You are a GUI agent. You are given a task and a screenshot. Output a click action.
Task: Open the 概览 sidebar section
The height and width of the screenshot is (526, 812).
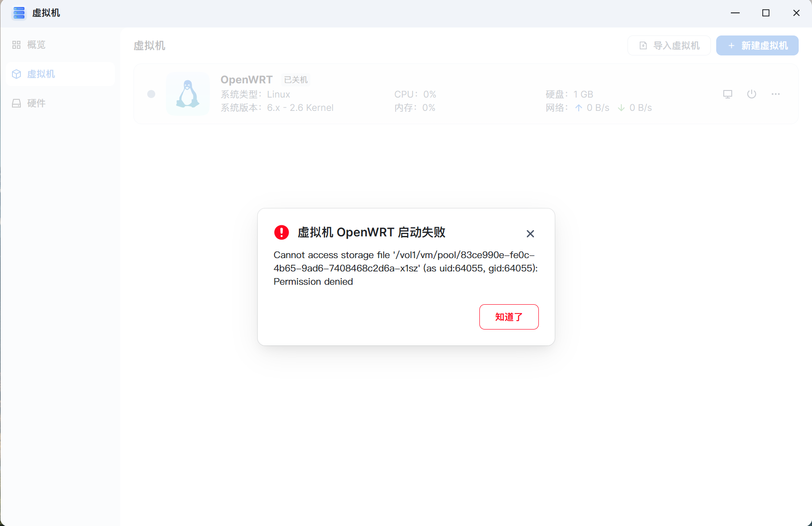point(61,45)
